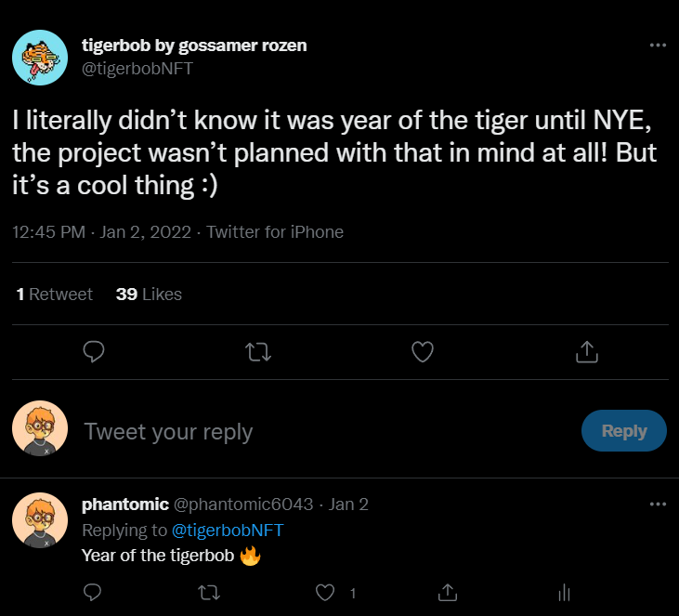
Task: Open more options for phantomic reply
Action: (x=658, y=505)
